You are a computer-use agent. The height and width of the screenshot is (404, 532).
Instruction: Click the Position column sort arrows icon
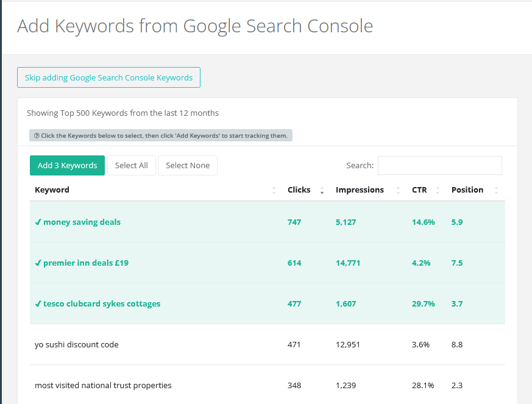[x=497, y=190]
